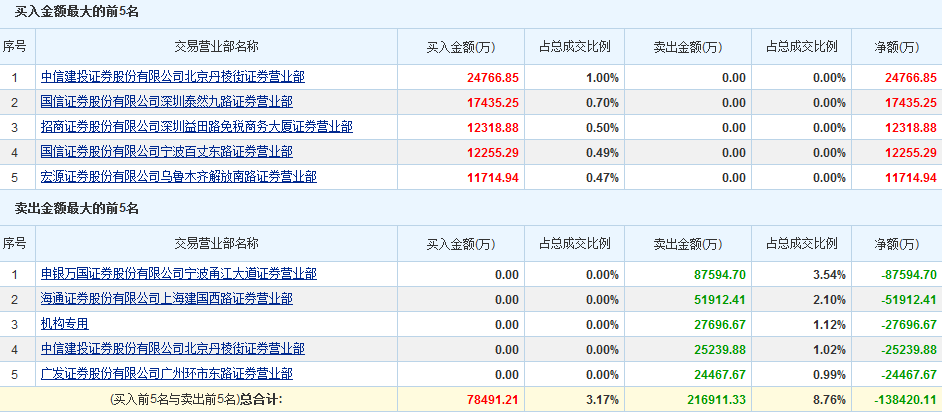Screen dimensions: 942x413
Task: Click the 1.12% ratio cell
Action: 829,325
